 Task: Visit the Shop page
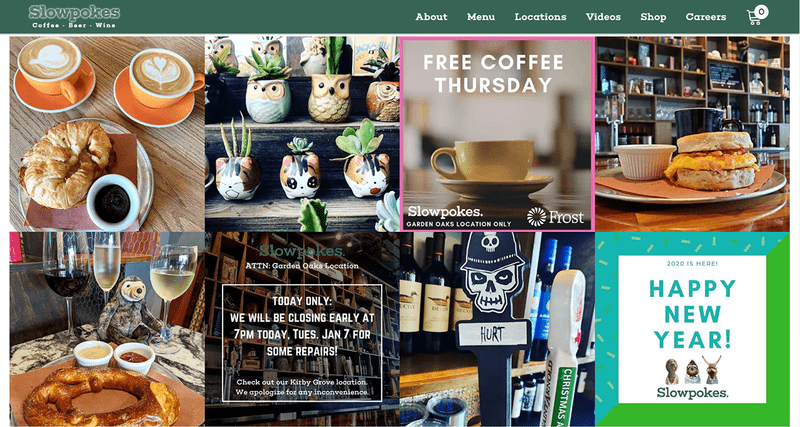tap(653, 17)
